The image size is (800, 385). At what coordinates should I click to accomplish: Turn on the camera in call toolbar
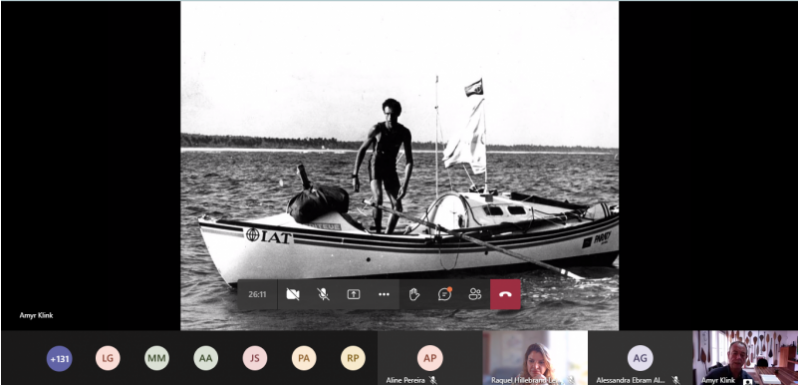[x=293, y=294]
